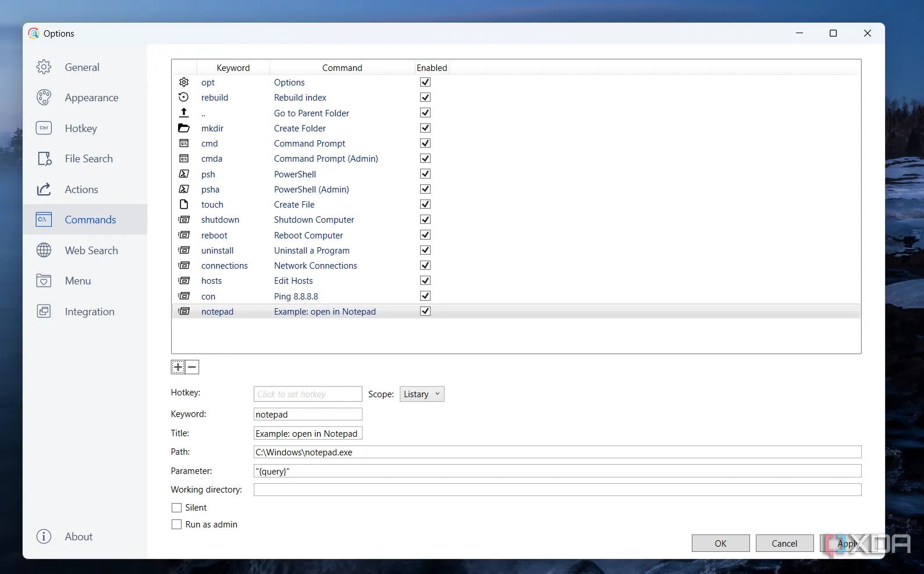This screenshot has width=924, height=574.
Task: Click the Actions share arrow icon
Action: tap(44, 189)
